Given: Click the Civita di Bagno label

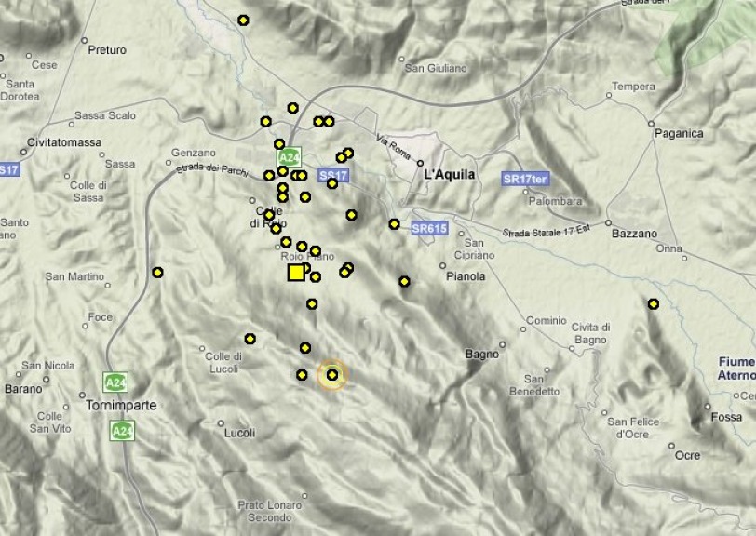Looking at the screenshot, I should (x=590, y=333).
